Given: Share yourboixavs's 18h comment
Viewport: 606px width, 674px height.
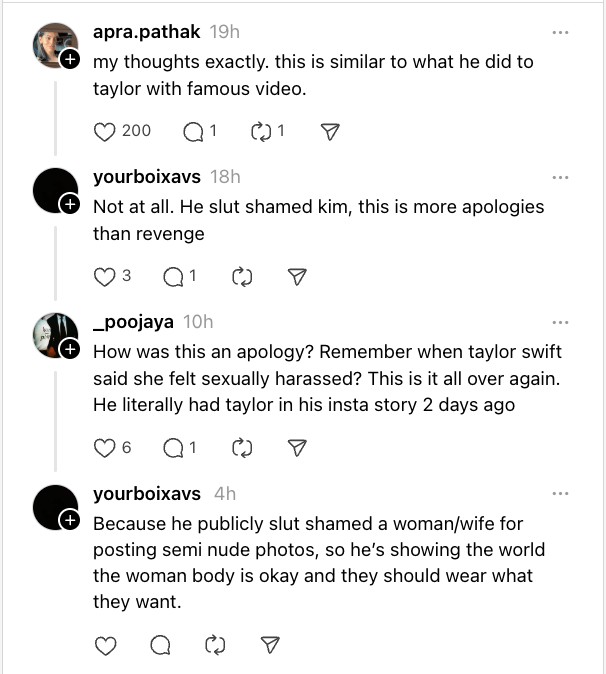Looking at the screenshot, I should [297, 276].
